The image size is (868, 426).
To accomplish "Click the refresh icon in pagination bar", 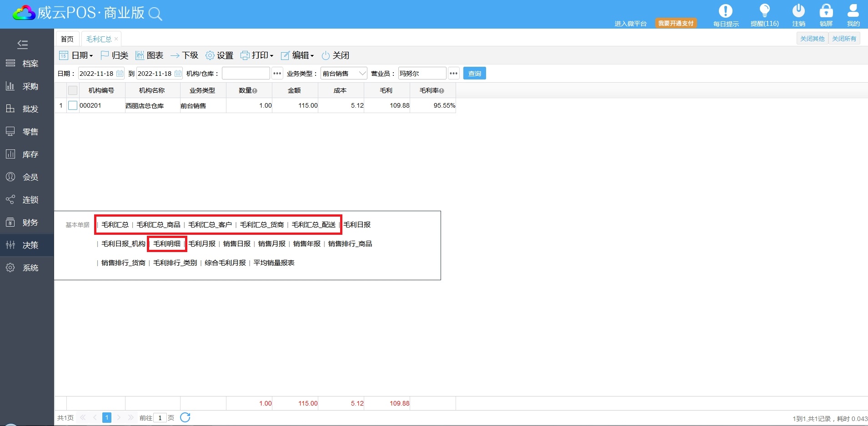I will [185, 417].
